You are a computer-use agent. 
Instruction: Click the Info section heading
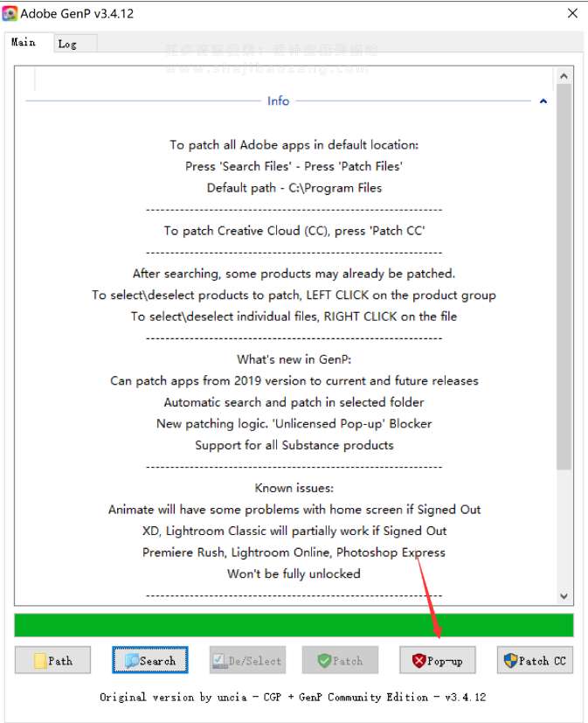pos(279,101)
